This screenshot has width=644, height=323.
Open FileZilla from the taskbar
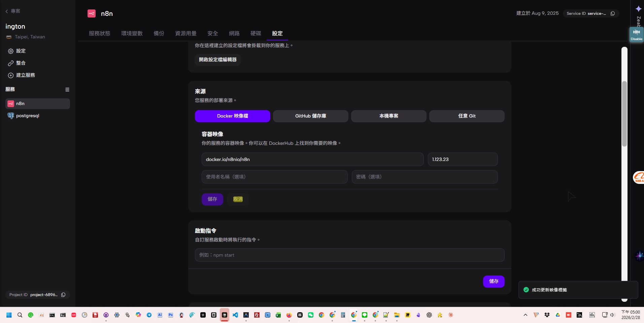pos(257,315)
